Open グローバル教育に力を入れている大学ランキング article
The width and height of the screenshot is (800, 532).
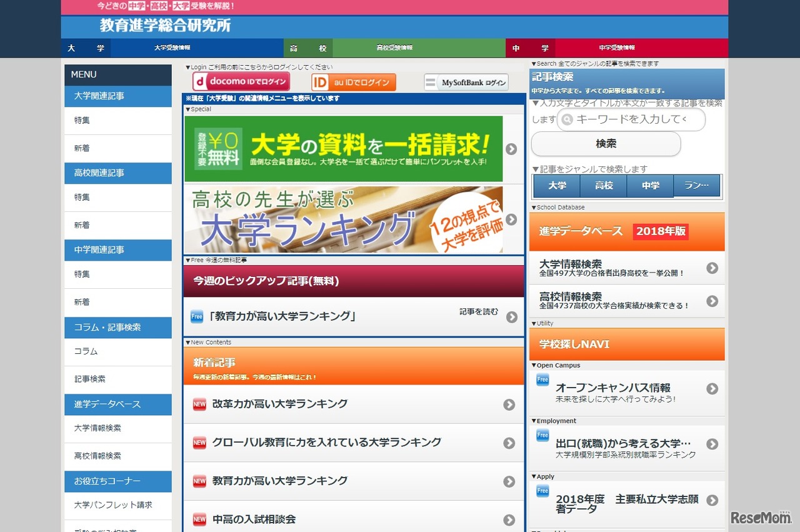tap(354, 443)
